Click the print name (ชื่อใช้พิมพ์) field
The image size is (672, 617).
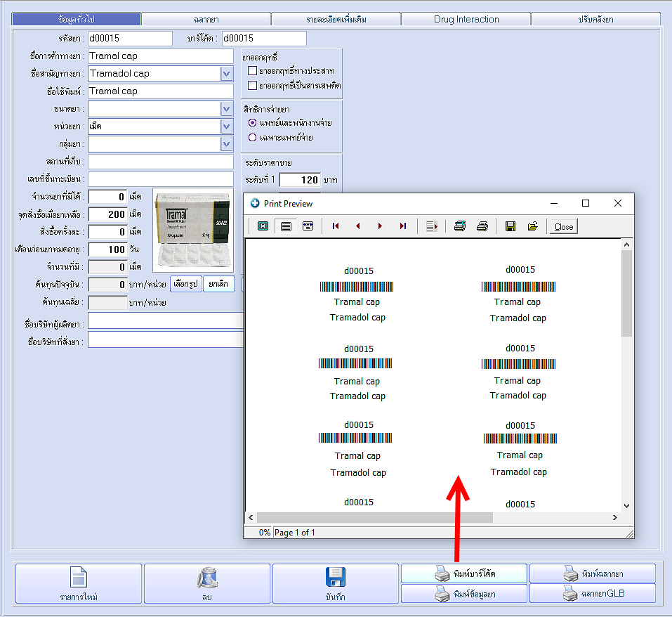point(161,91)
